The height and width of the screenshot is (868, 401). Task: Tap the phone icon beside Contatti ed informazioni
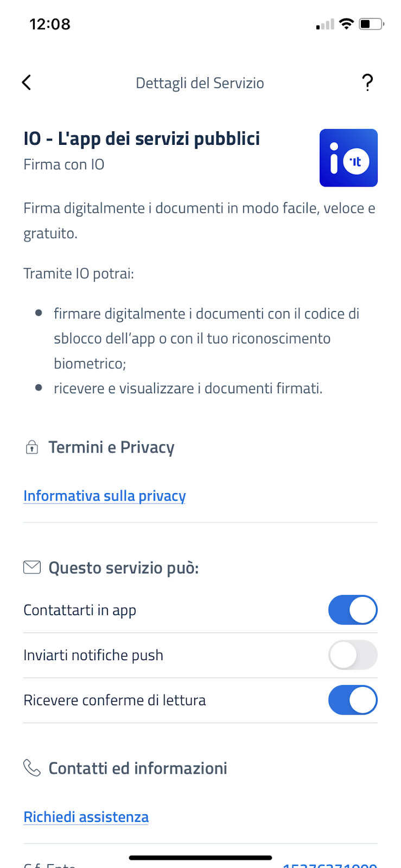click(32, 768)
